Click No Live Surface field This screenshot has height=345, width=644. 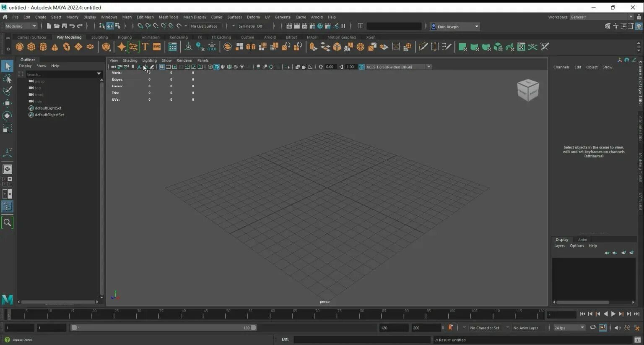[x=204, y=26]
